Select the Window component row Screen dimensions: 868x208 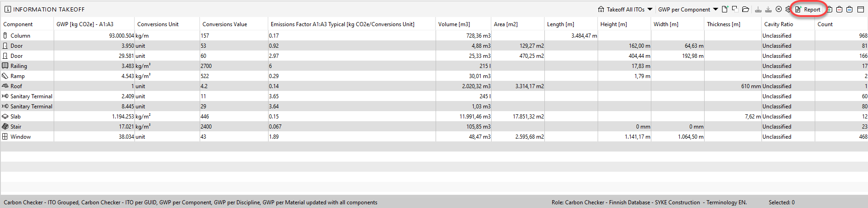tap(21, 137)
